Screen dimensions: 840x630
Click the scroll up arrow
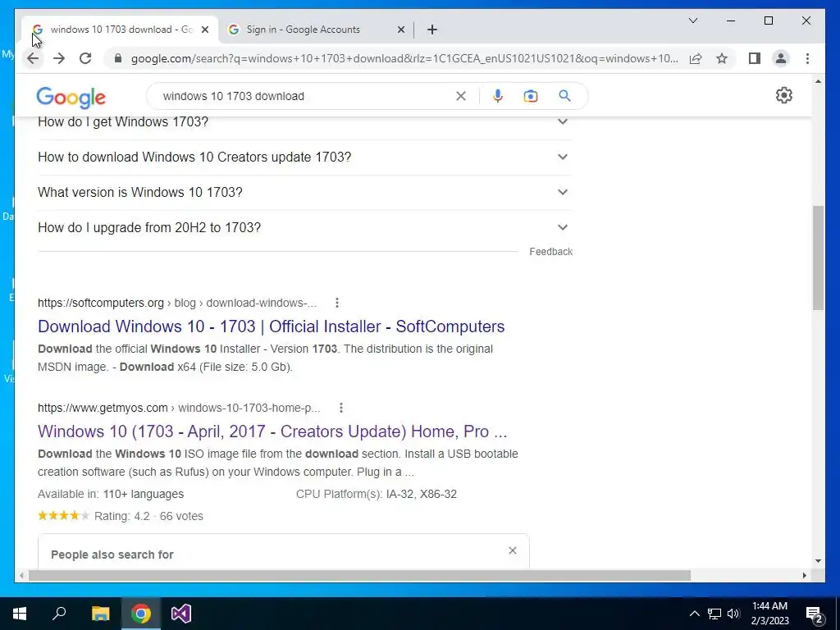(x=818, y=81)
